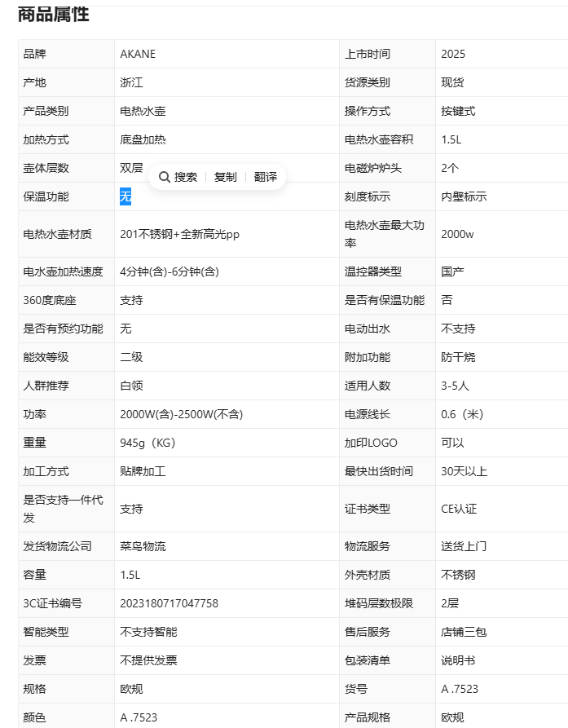Click the brand value AKANE
This screenshot has width=568, height=728.
138,54
